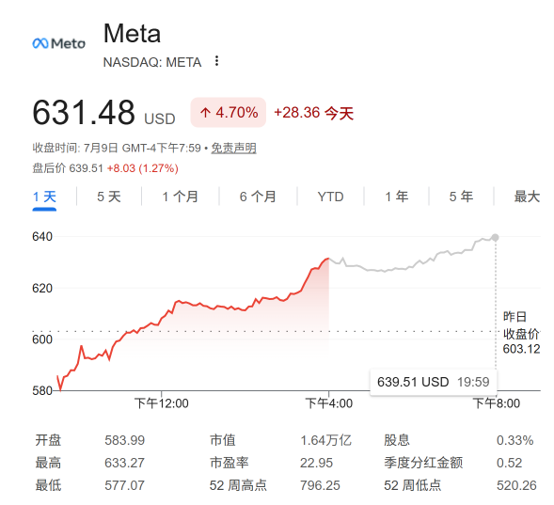The width and height of the screenshot is (554, 505).
Task: Click the 市盈率 value 22.95
Action: click(x=316, y=463)
